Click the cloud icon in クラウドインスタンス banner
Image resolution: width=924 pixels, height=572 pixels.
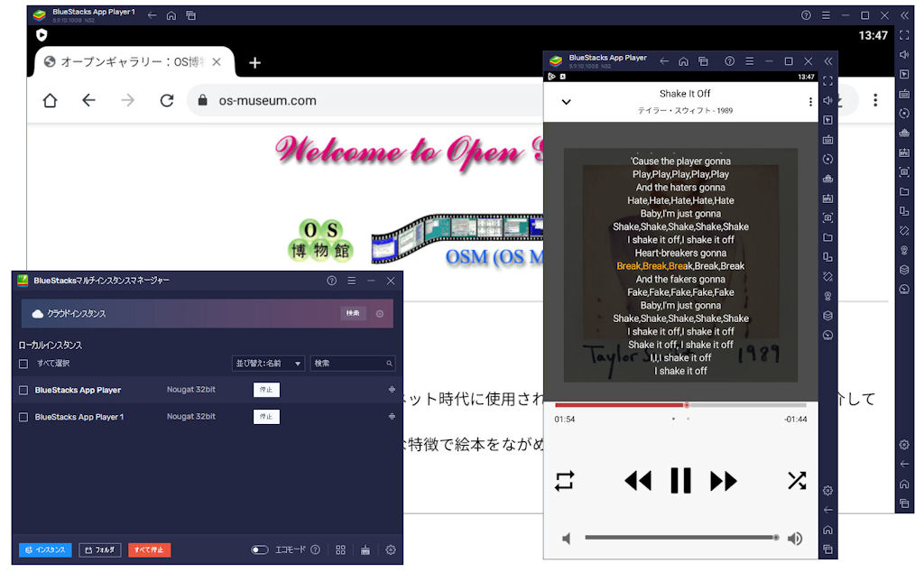[38, 313]
